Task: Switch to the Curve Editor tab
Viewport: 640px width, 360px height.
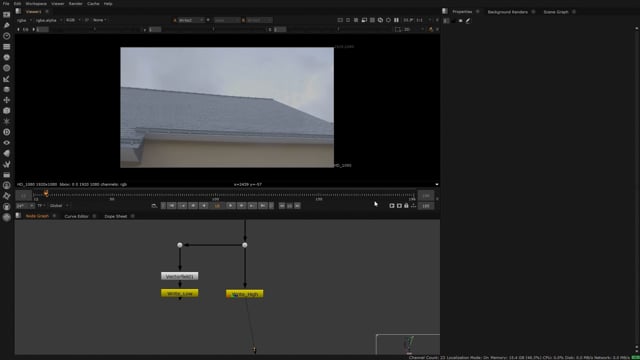Action: tap(76, 216)
